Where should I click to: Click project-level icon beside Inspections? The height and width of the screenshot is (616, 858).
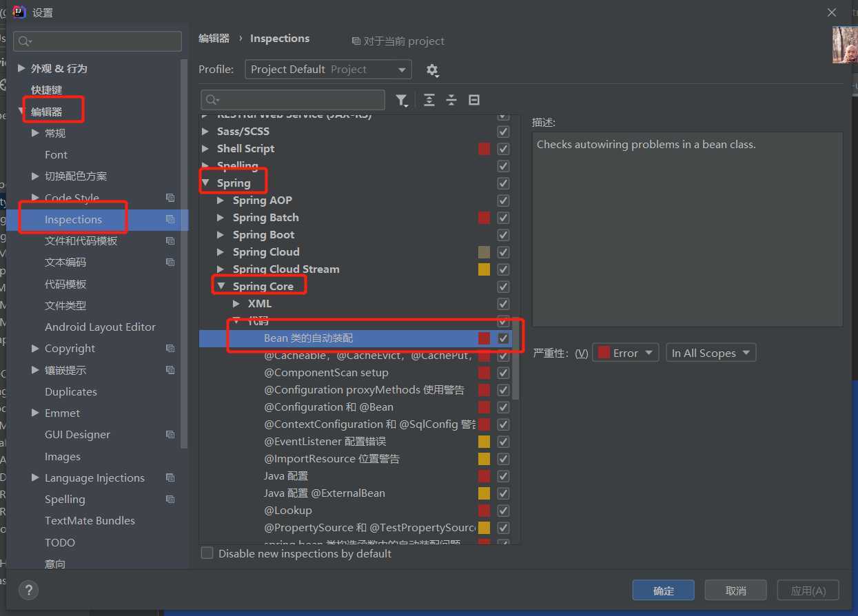170,219
